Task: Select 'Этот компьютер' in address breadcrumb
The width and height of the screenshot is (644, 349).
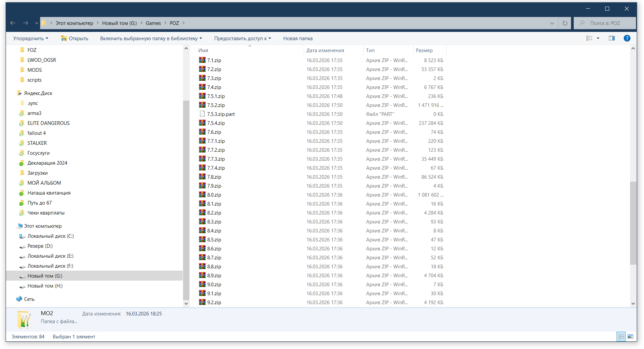Action: (x=74, y=23)
